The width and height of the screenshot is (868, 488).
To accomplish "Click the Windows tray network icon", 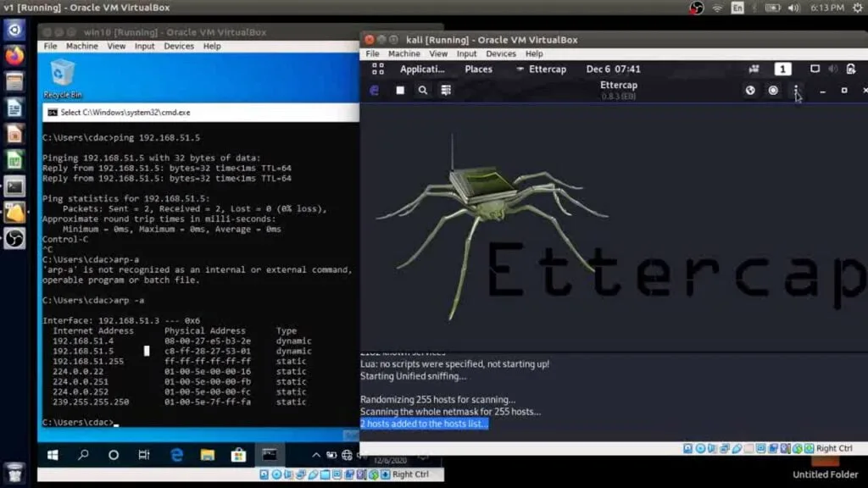I will click(x=347, y=455).
